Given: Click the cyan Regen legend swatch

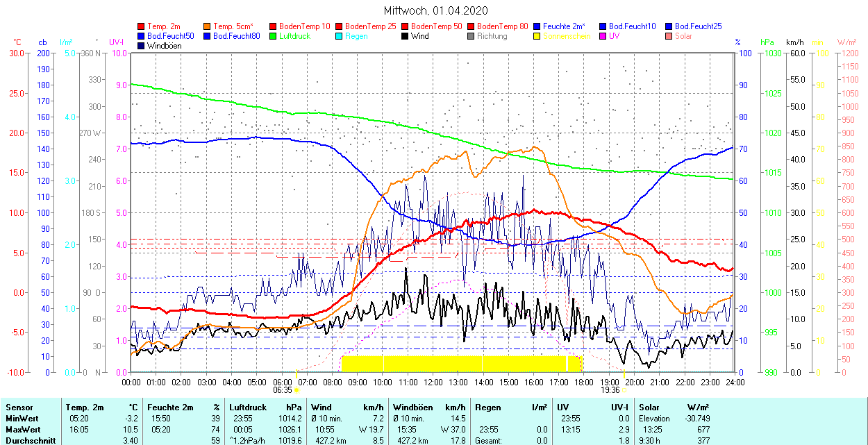Looking at the screenshot, I should [x=340, y=36].
